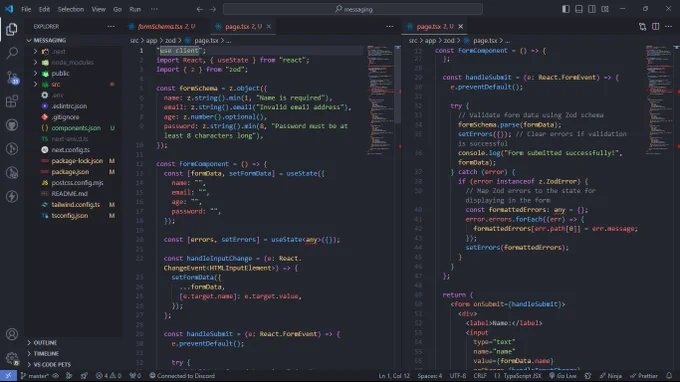This screenshot has height=382, width=680.
Task: Open Source Control view with badge
Action: (x=12, y=78)
